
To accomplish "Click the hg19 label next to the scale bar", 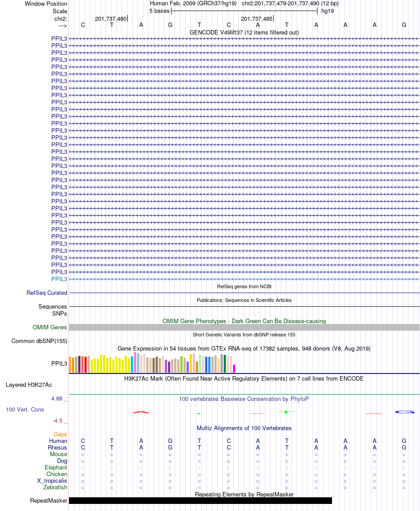I will [328, 11].
